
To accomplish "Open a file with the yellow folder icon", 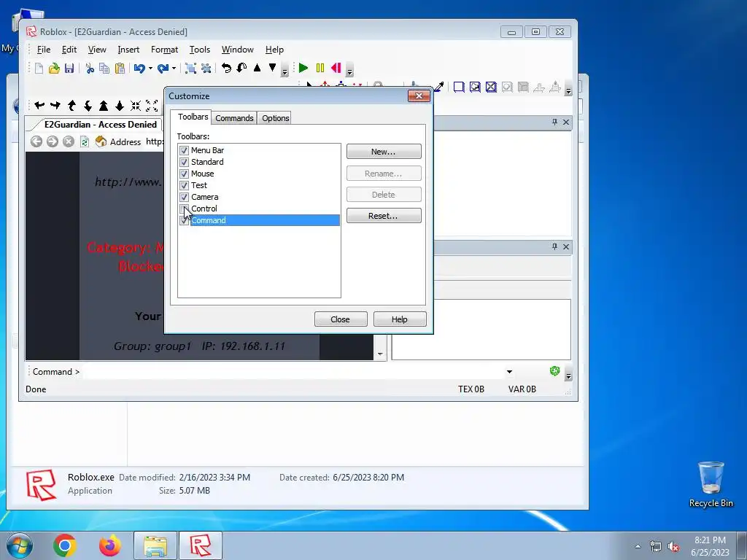I will pos(54,69).
